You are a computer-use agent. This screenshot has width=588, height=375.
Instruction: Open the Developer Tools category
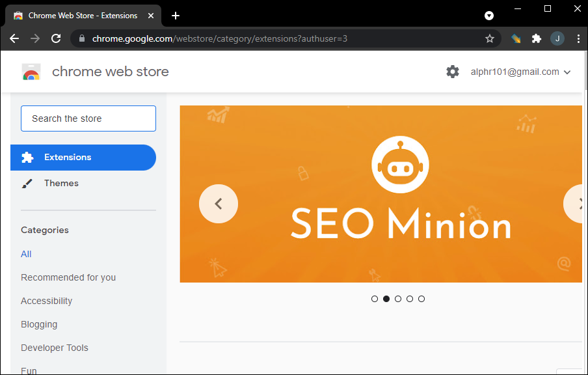pos(55,348)
